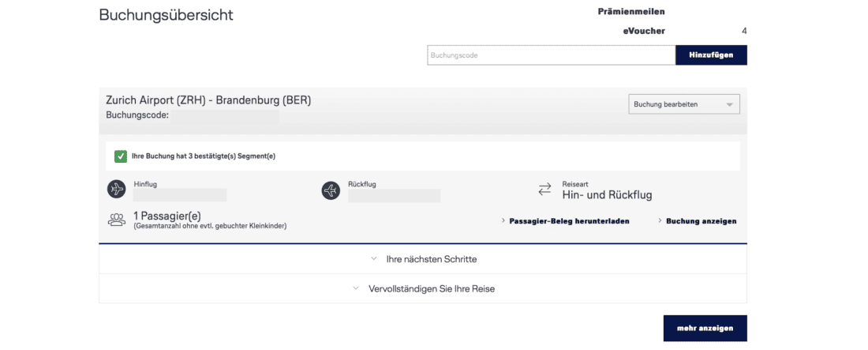Click the Hinflug airplane icon
Viewport: 868px width, 350px height.
coord(117,190)
